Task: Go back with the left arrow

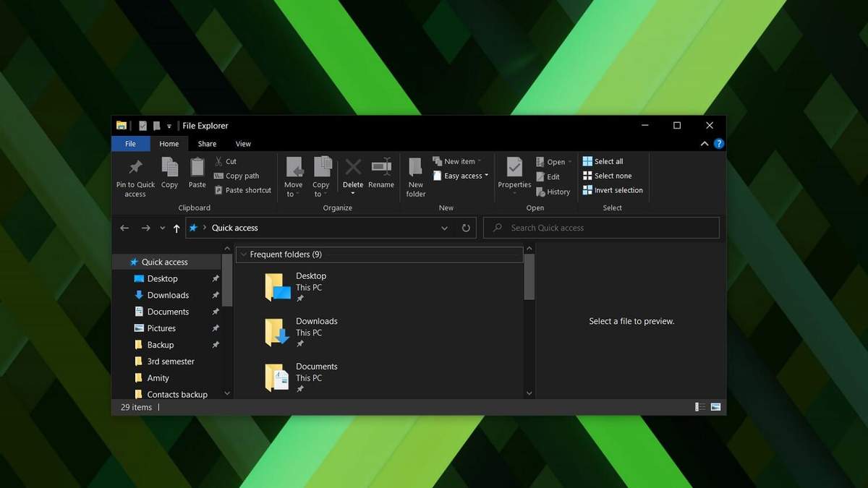Action: tap(124, 228)
